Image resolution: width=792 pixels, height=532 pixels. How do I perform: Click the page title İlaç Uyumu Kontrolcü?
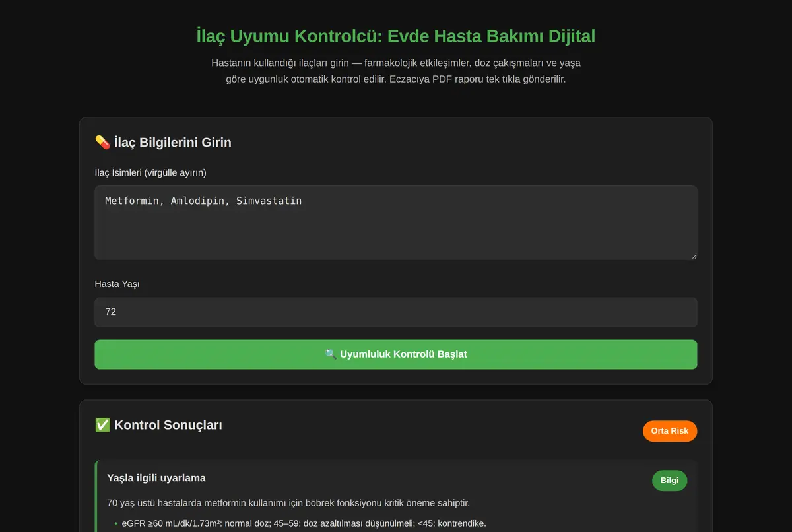(x=396, y=36)
